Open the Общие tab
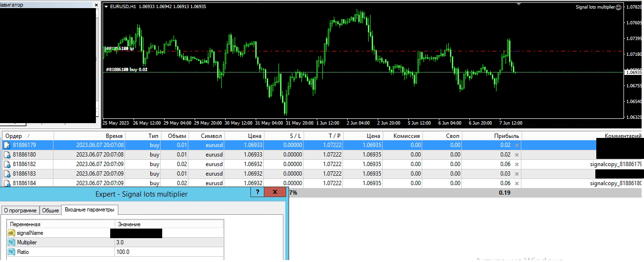644x262 pixels. (51, 210)
